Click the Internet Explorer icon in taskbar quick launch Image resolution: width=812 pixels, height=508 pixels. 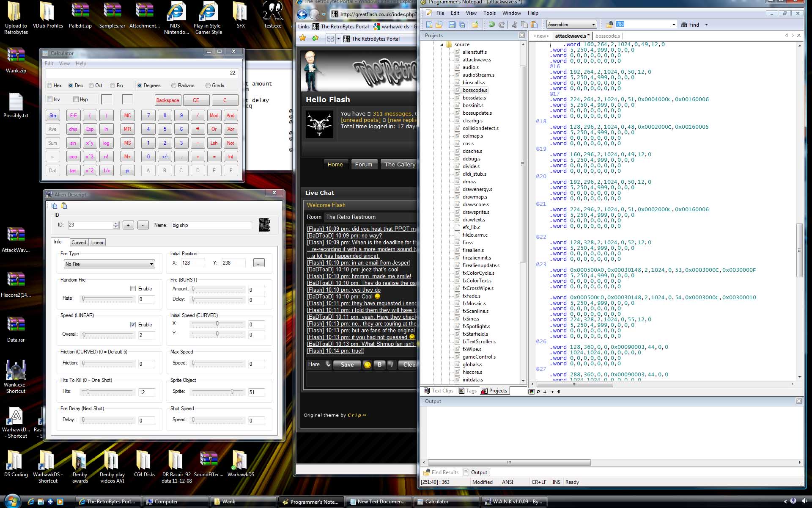[x=31, y=502]
